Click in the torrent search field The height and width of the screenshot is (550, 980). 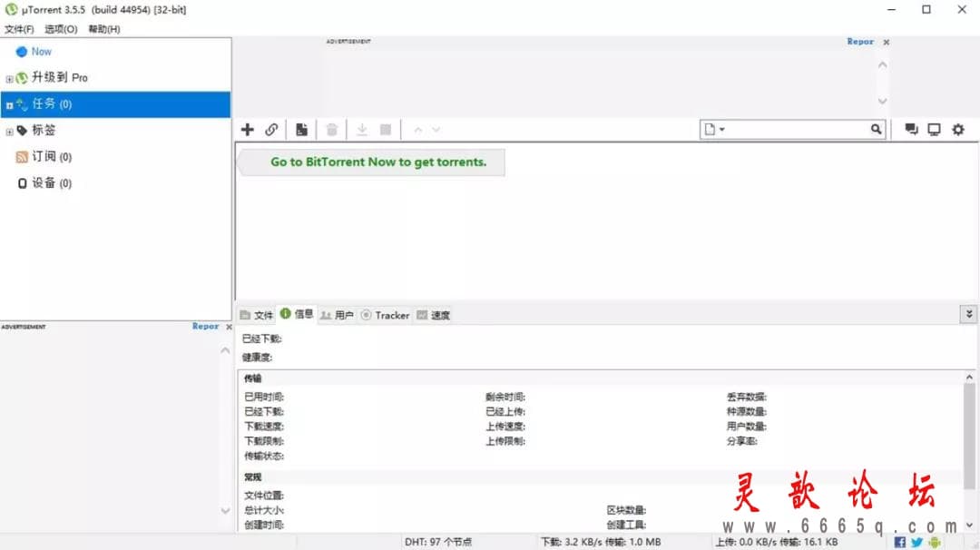click(x=798, y=130)
